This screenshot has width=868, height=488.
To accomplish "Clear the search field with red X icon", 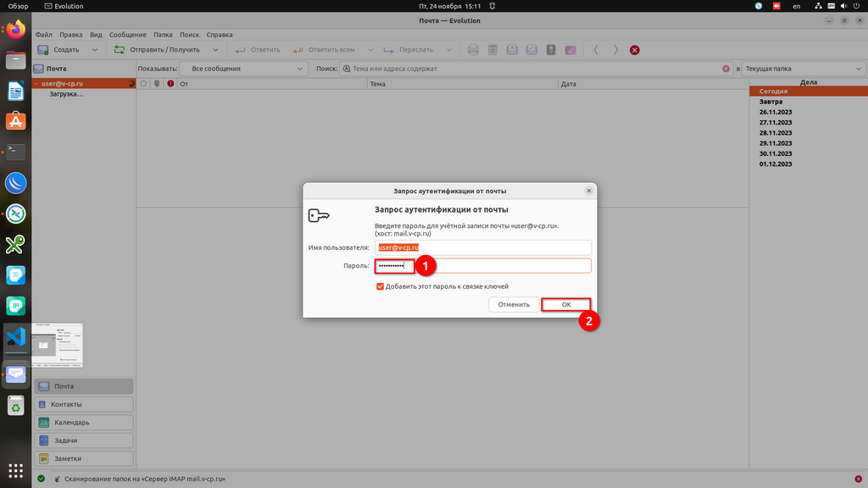I will [x=726, y=69].
